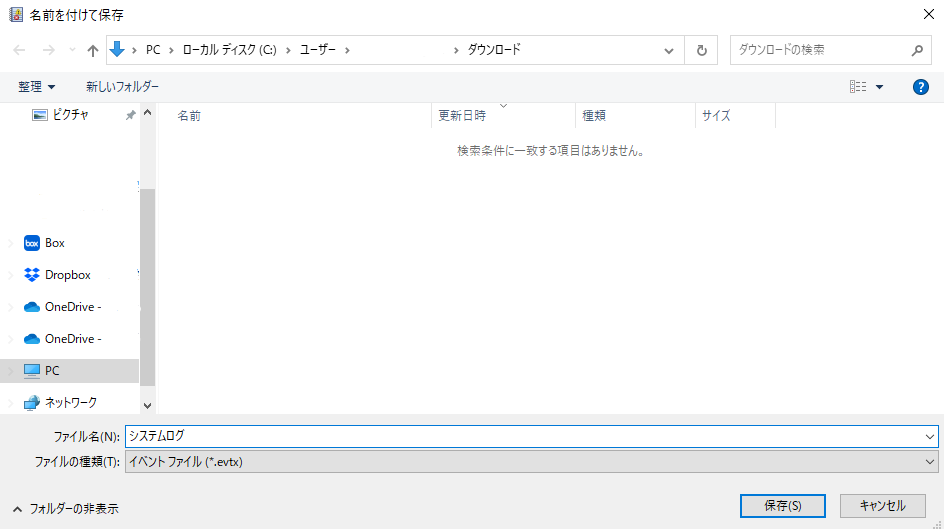Select ローカル ディスク (C:) breadcrumb
Screen dimensions: 944x529
point(229,50)
